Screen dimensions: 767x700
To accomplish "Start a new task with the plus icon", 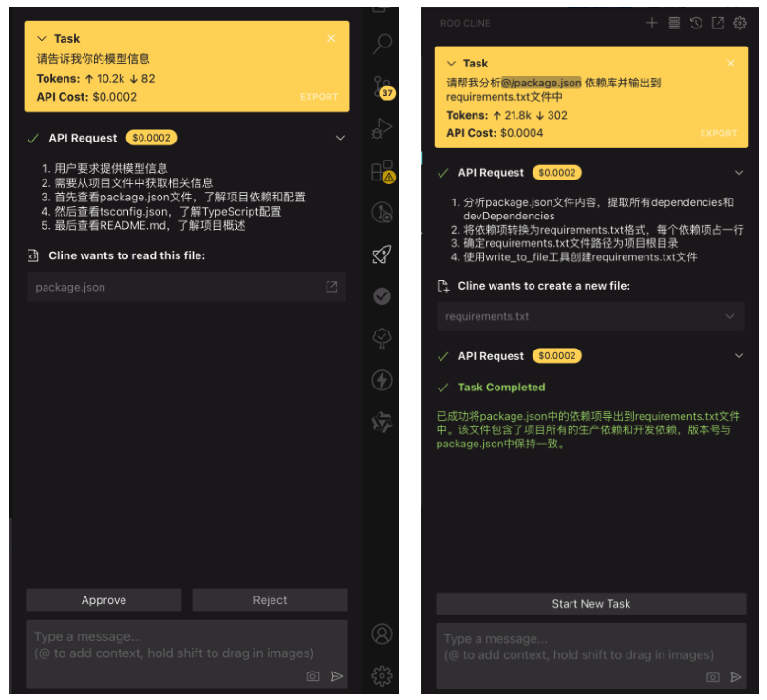I will (x=652, y=23).
